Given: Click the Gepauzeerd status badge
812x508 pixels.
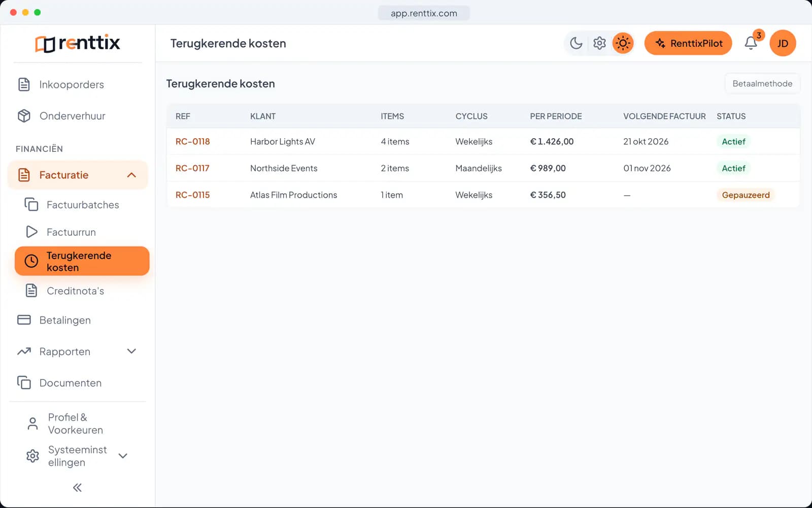Looking at the screenshot, I should (746, 195).
